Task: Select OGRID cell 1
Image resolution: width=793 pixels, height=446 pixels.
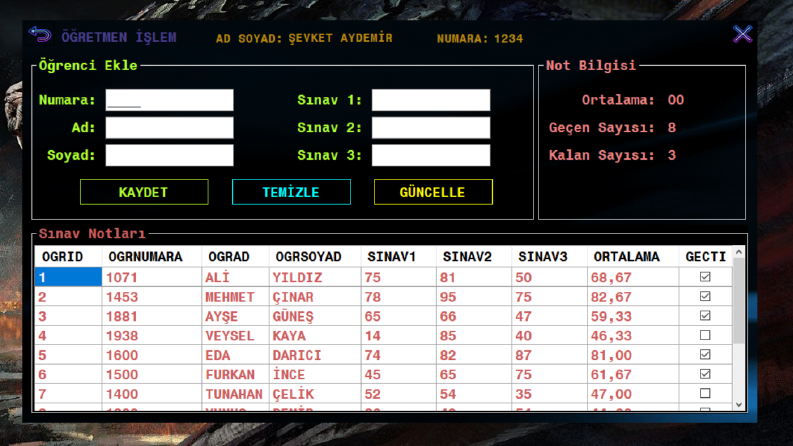Action: (68, 277)
